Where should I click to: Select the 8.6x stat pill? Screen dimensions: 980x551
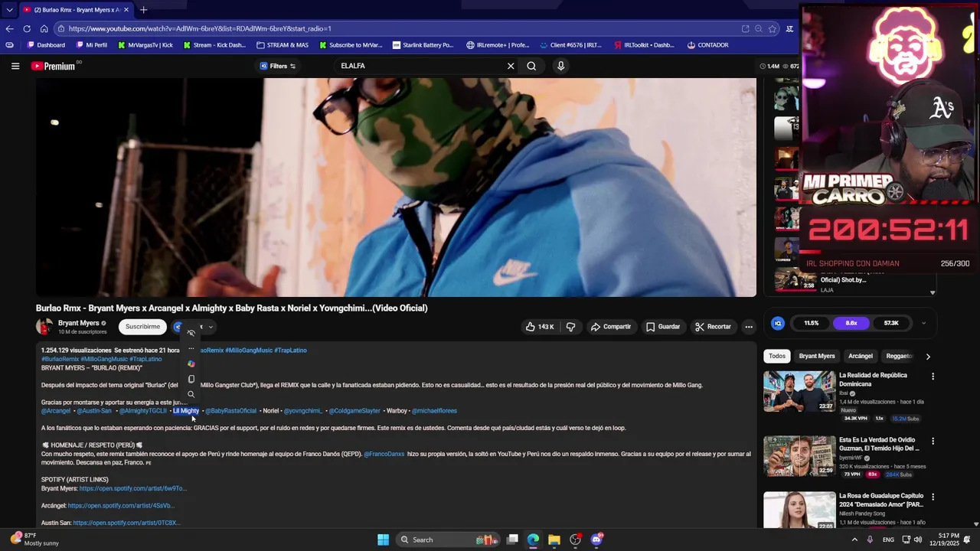click(x=851, y=323)
